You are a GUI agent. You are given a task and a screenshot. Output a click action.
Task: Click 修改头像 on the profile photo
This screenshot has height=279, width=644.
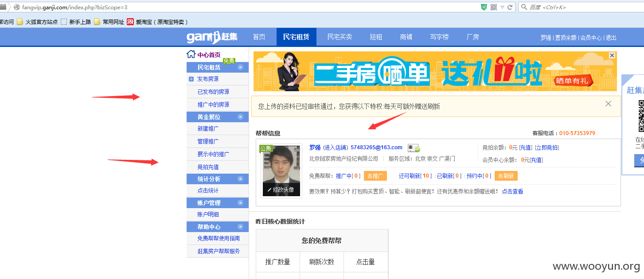281,190
